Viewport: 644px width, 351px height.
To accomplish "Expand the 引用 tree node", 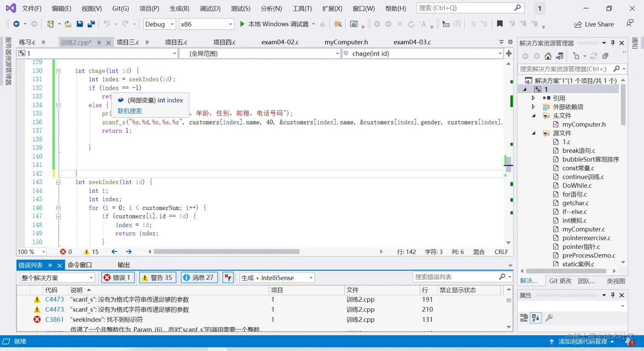I will (x=533, y=98).
